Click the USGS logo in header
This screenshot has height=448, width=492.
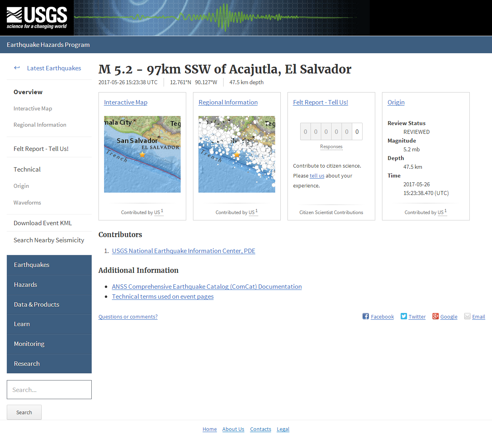coord(37,18)
